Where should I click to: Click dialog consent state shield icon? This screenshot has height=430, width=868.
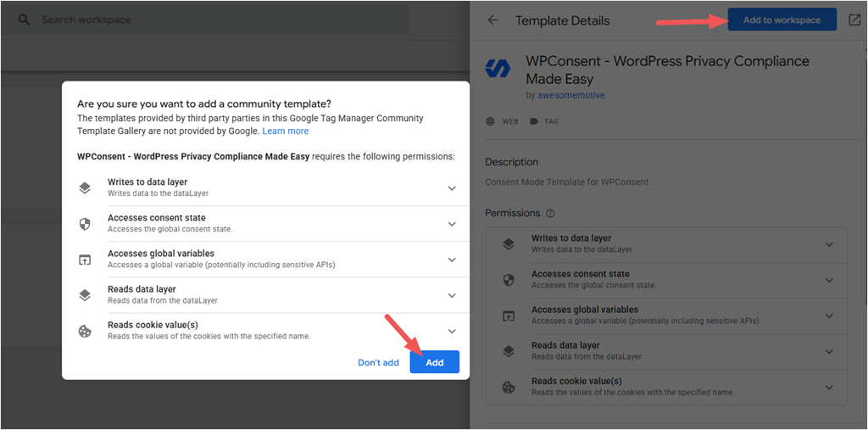click(85, 224)
